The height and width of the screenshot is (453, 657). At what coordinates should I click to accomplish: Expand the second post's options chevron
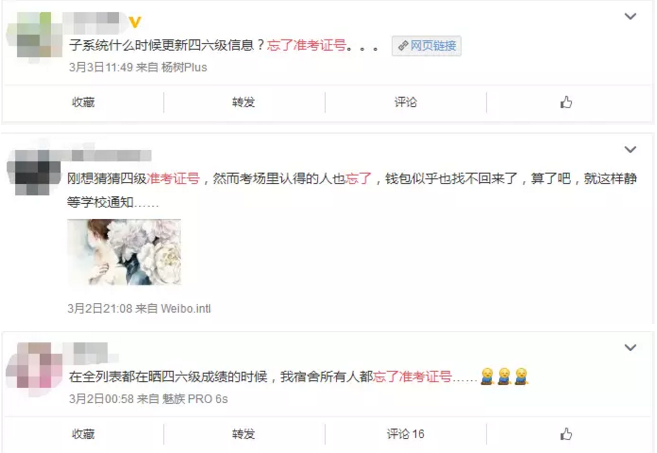630,150
